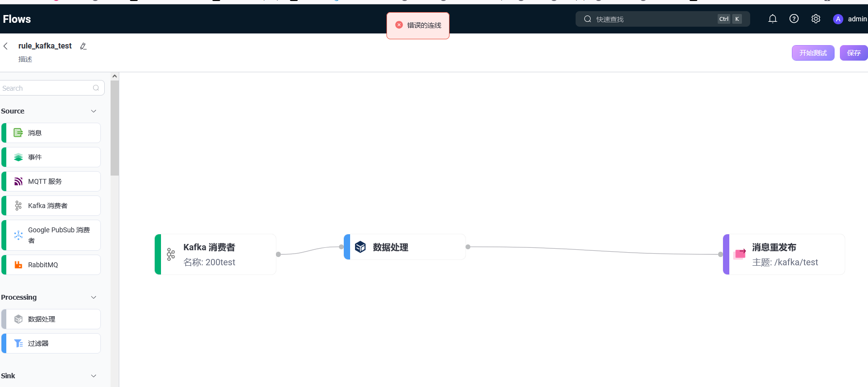Click the 消息重发布 node icon on canvas
Image resolution: width=868 pixels, height=387 pixels.
coord(740,254)
